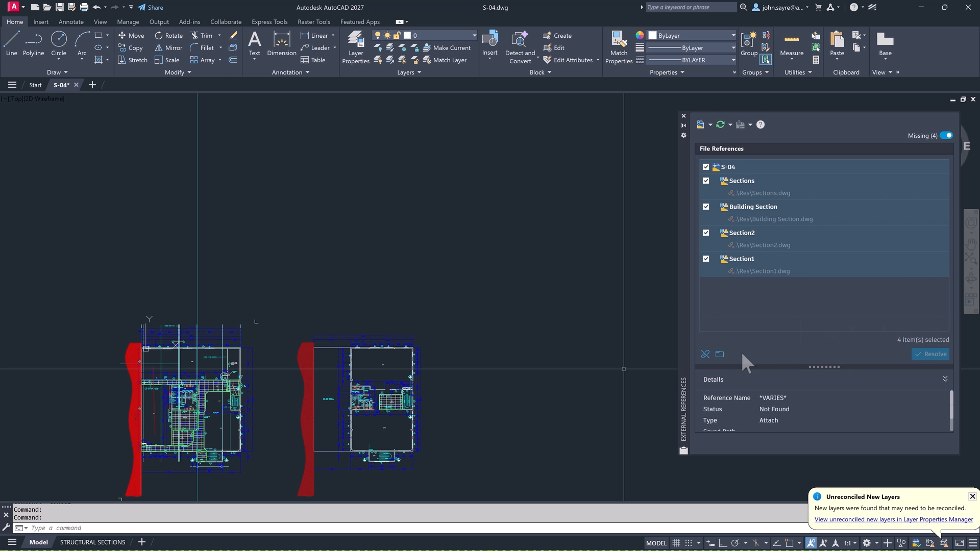Uncheck the Section1 reference checkbox

tap(706, 259)
